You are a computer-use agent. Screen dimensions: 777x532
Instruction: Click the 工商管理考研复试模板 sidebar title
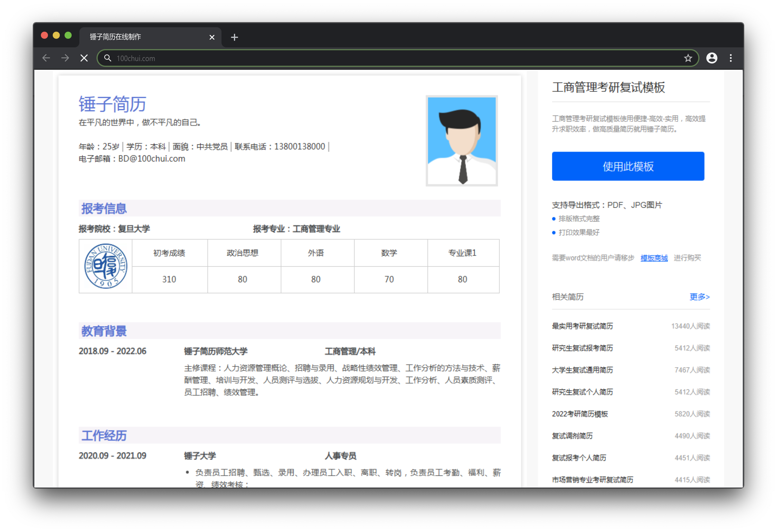[609, 87]
